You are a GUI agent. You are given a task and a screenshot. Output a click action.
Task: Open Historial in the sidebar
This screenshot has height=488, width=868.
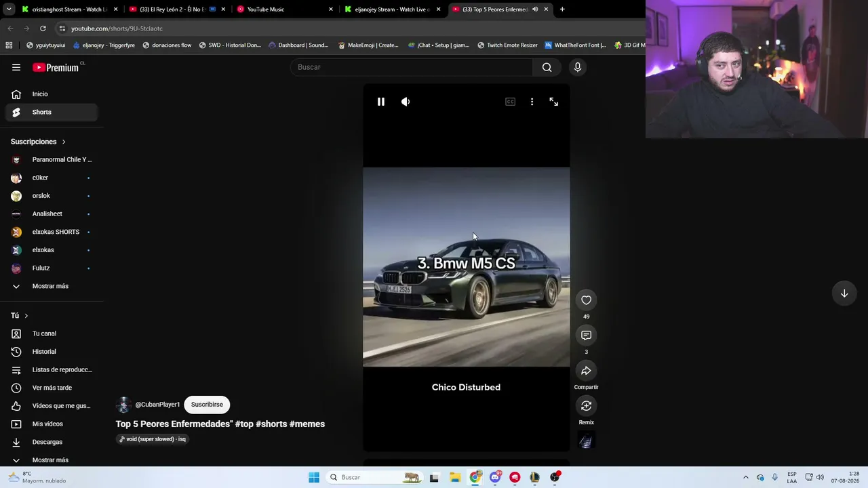point(52,352)
